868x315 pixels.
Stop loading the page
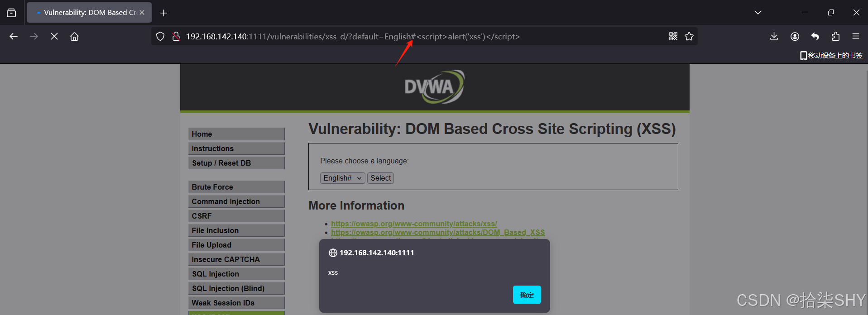(x=54, y=36)
